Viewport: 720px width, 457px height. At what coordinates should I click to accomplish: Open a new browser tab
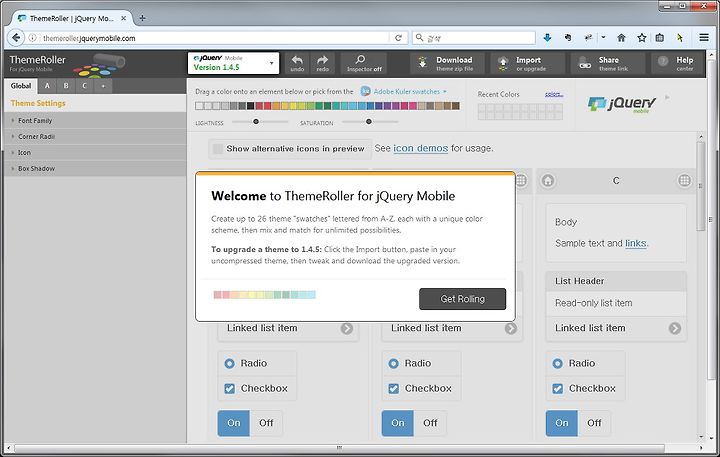pyautogui.click(x=142, y=18)
